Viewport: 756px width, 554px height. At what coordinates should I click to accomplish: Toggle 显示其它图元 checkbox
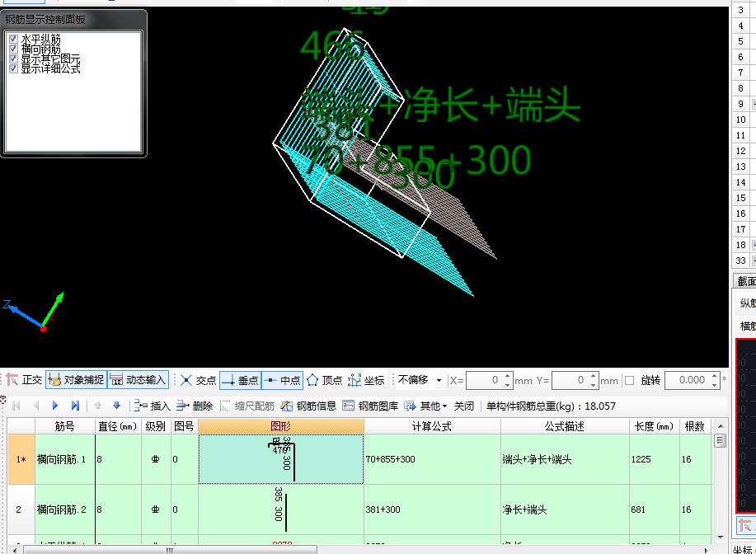point(13,59)
